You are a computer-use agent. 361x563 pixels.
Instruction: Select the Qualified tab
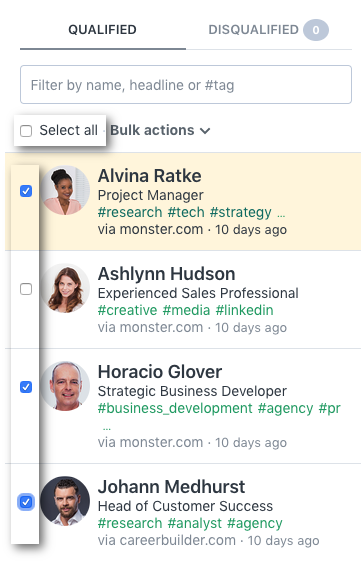(102, 30)
